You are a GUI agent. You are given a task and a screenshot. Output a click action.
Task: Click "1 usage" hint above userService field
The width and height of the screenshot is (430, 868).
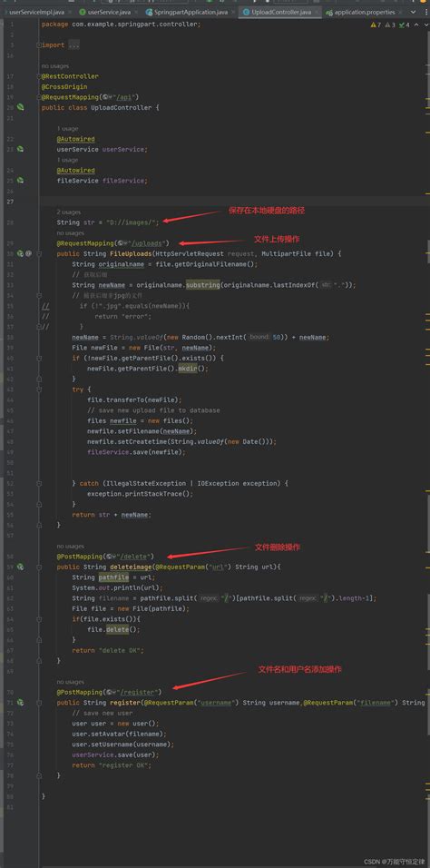click(x=67, y=128)
